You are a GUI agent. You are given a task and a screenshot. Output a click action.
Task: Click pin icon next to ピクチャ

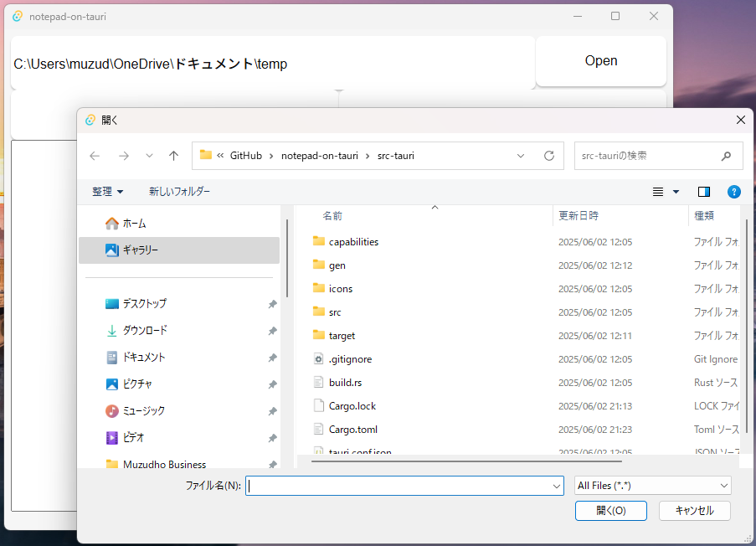272,384
